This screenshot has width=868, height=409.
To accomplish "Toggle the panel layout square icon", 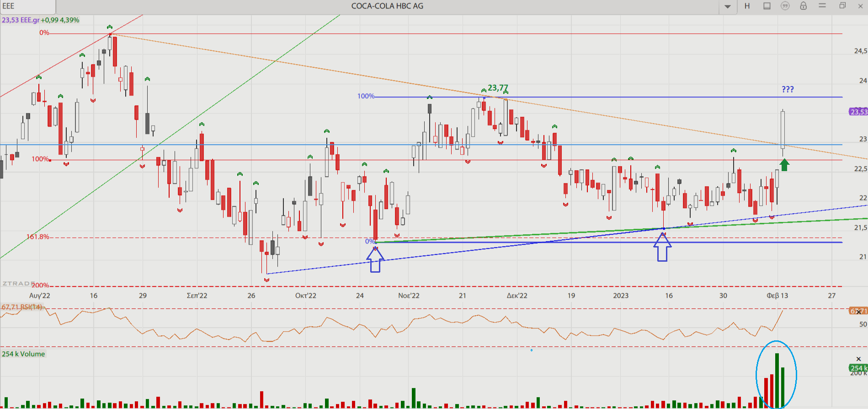I will click(x=767, y=6).
